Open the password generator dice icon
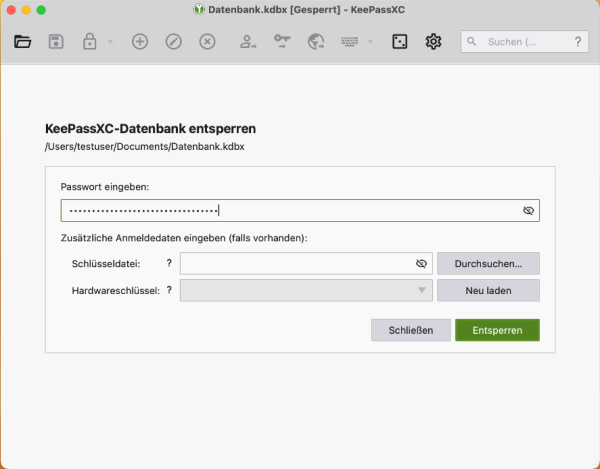The image size is (600, 469). tap(399, 42)
